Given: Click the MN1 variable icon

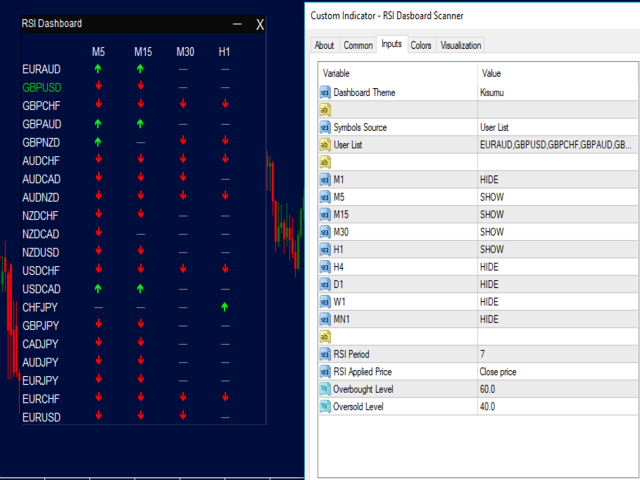Looking at the screenshot, I should [325, 319].
